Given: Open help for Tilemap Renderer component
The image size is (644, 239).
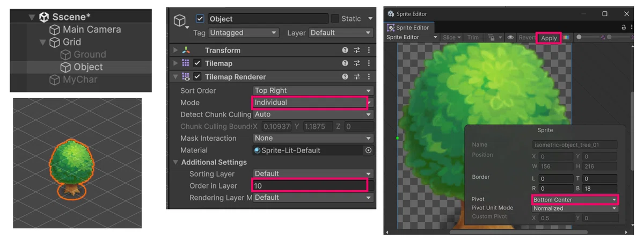Looking at the screenshot, I should (345, 77).
